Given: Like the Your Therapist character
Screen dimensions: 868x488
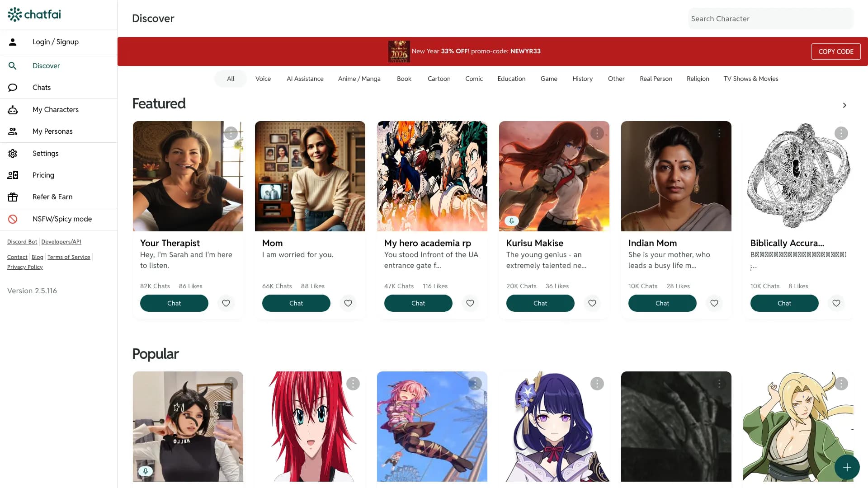Looking at the screenshot, I should pos(226,303).
